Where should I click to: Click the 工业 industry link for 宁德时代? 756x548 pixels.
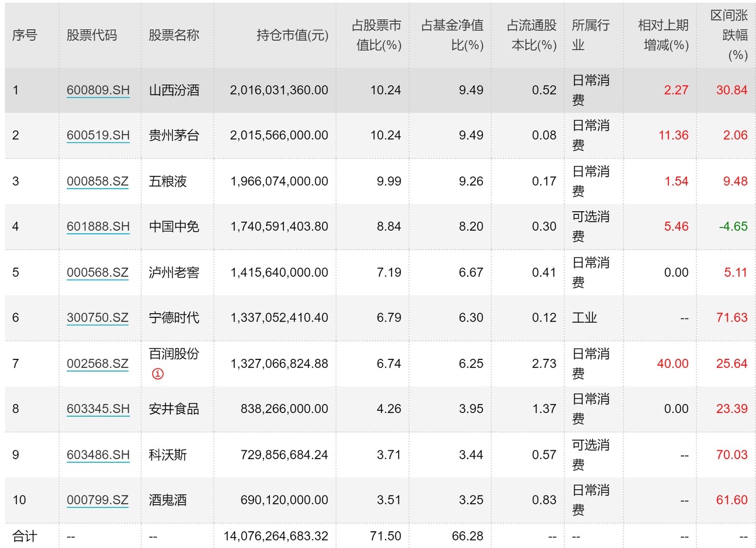click(x=584, y=317)
